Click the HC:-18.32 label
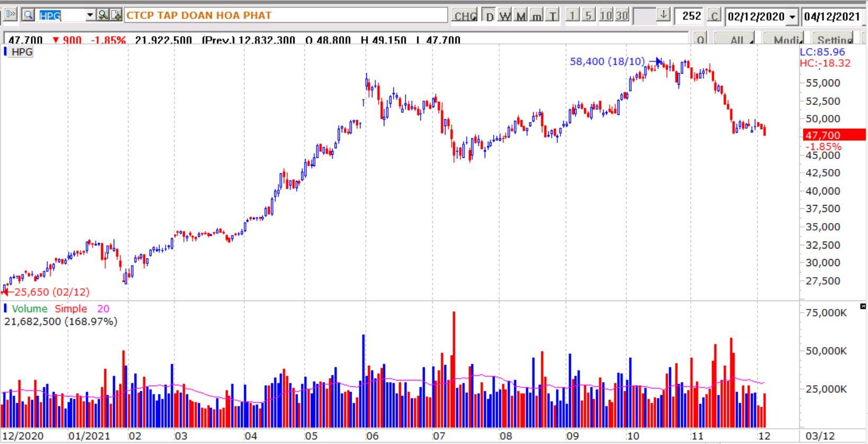This screenshot has height=444, width=868. pos(825,63)
